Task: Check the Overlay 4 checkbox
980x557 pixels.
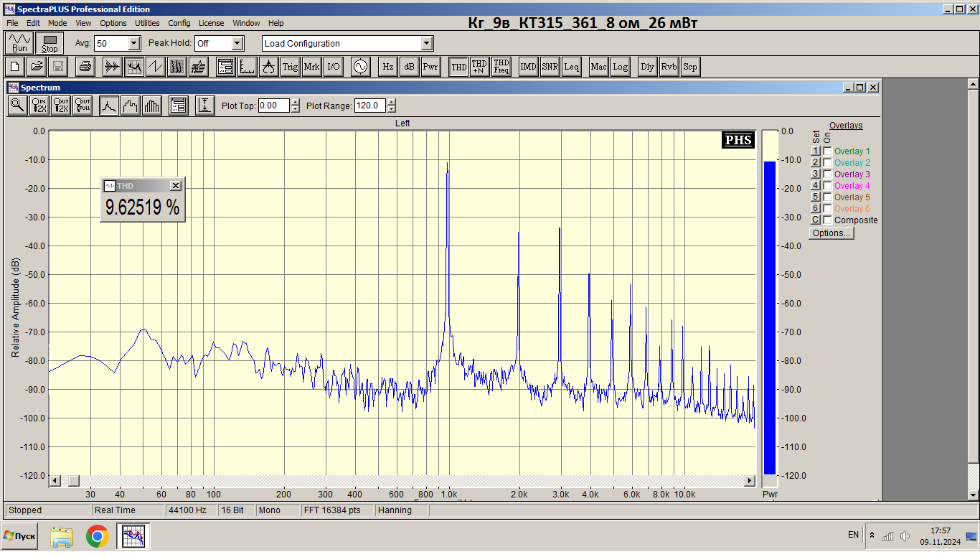Action: pyautogui.click(x=827, y=186)
